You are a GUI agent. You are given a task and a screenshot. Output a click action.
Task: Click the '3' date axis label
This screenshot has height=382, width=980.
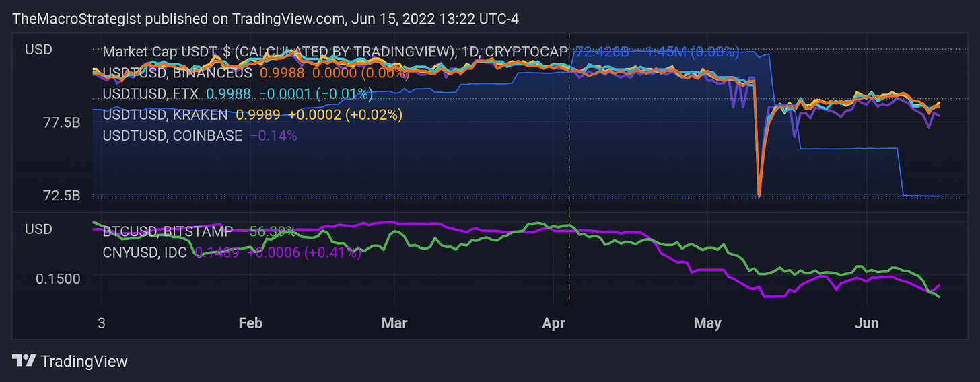point(102,323)
